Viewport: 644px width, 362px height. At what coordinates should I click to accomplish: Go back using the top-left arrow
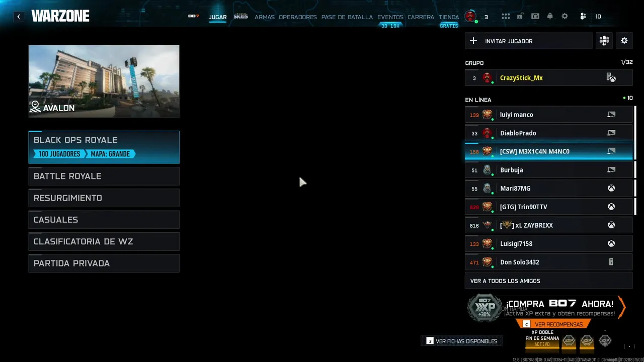tap(19, 17)
